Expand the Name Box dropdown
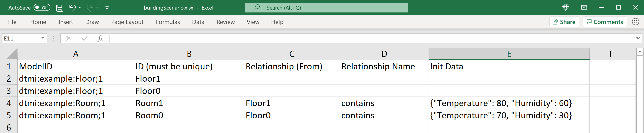The height and width of the screenshot is (133, 644). point(43,38)
